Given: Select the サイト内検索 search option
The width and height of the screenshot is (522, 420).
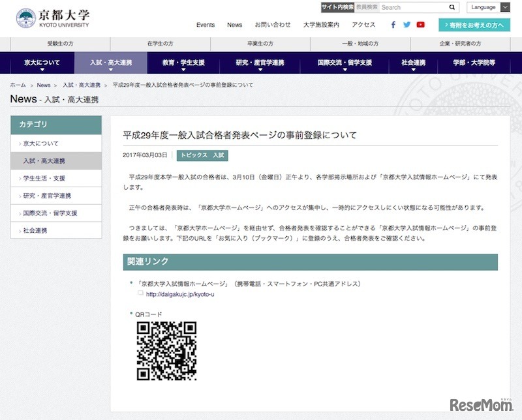Looking at the screenshot, I should click(337, 7).
